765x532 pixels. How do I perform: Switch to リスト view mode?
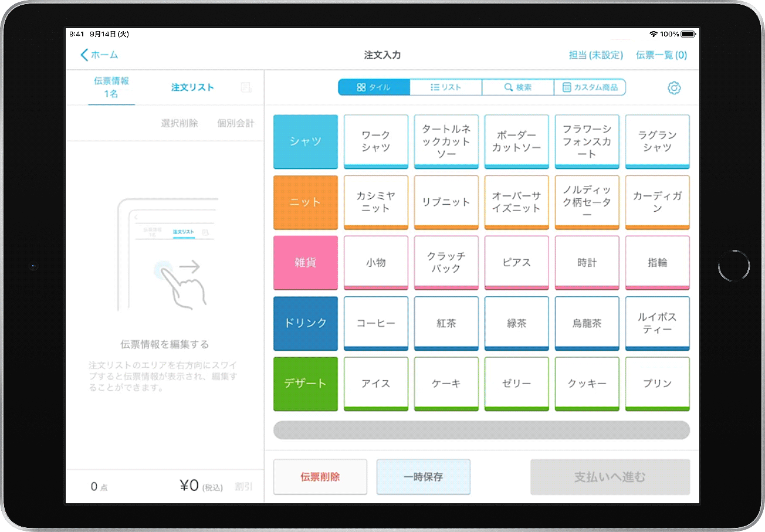tap(446, 87)
